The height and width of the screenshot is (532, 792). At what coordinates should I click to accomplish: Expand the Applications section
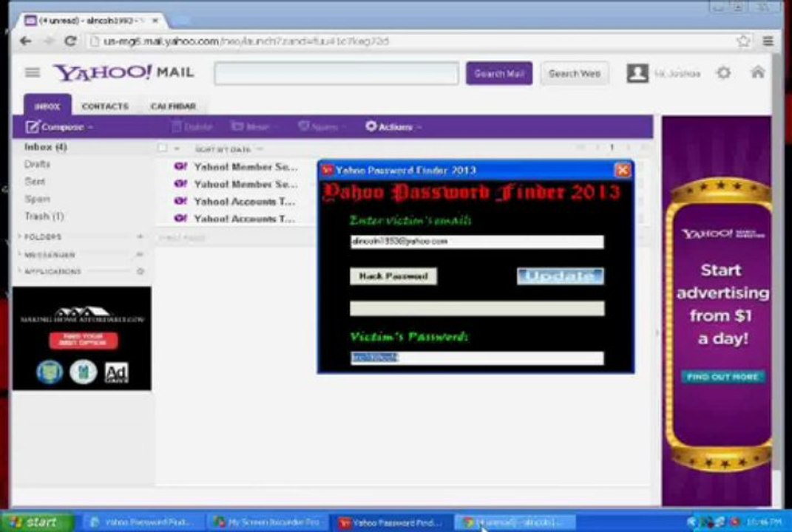(x=52, y=272)
